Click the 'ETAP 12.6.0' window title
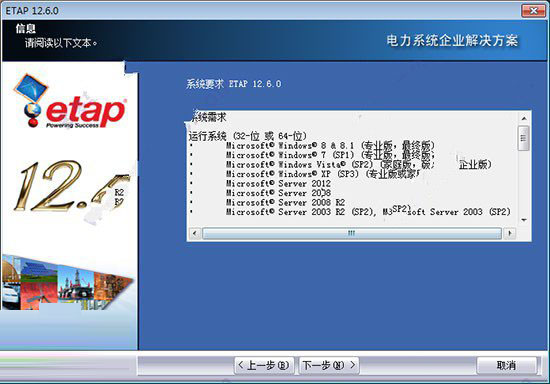550x384 pixels. (x=32, y=11)
